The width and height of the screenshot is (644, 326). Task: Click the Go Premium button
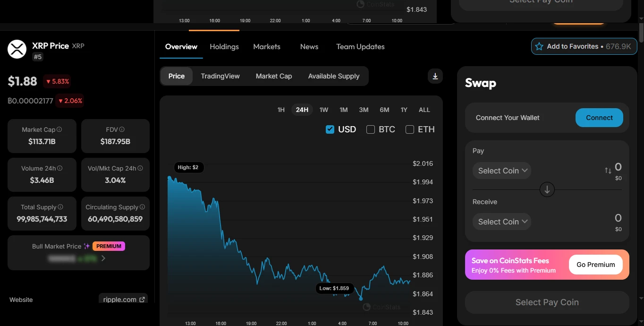coord(595,265)
